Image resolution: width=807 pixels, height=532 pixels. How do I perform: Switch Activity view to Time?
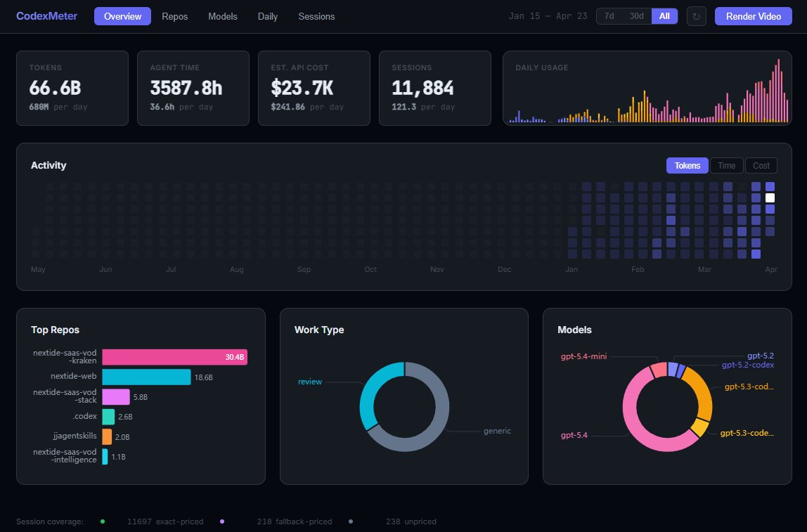727,166
